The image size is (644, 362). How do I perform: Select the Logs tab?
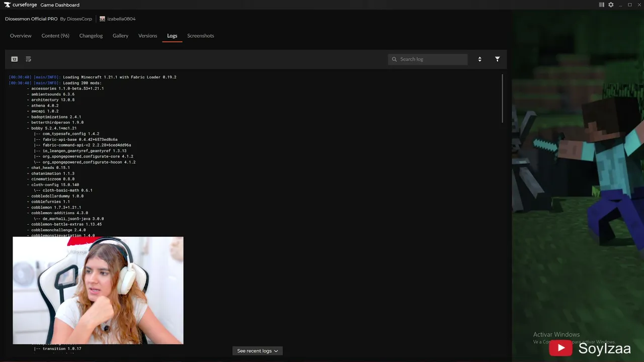pyautogui.click(x=172, y=36)
